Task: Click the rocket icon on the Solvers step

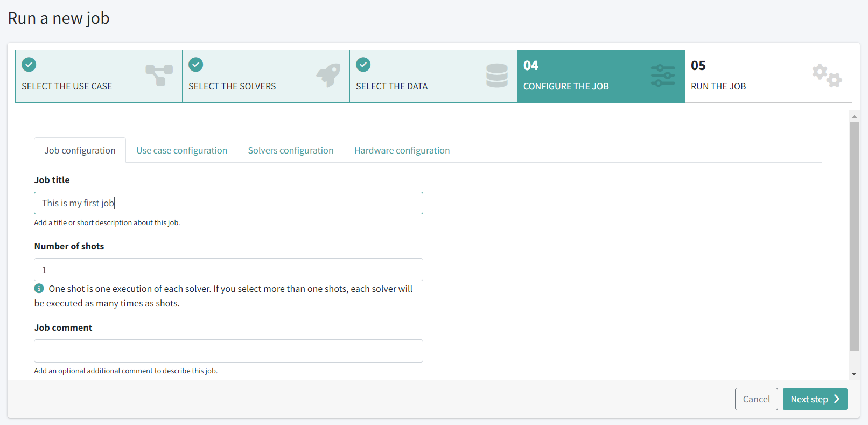Action: click(x=328, y=75)
